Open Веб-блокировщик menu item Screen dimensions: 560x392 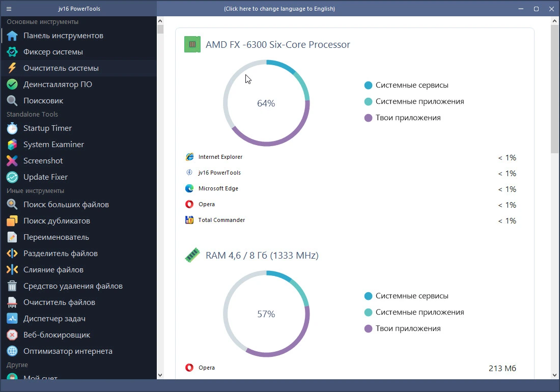pyautogui.click(x=78, y=335)
